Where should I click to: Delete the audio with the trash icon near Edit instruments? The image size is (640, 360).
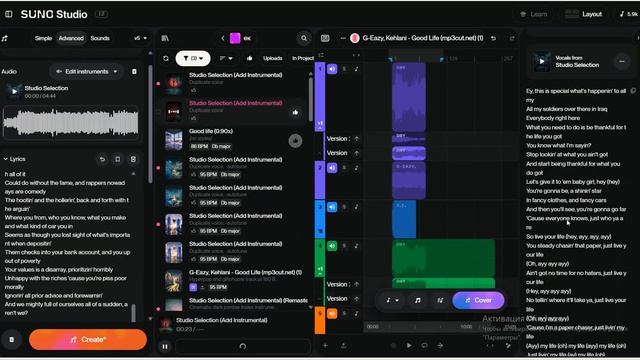134,71
